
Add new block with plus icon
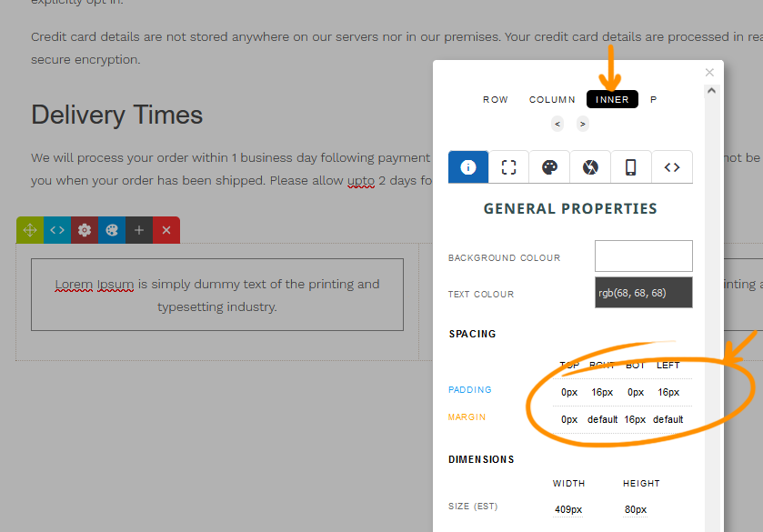point(139,230)
